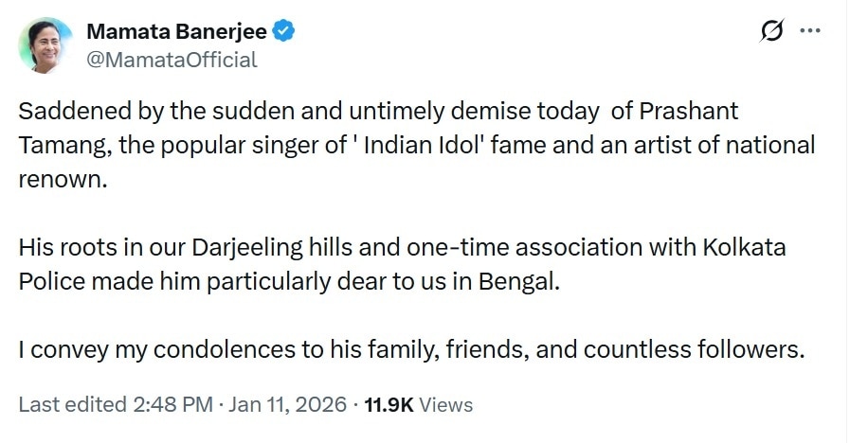Viewport: 868px width, 443px height.
Task: Click the Mamata Banerjee display name
Action: [176, 31]
